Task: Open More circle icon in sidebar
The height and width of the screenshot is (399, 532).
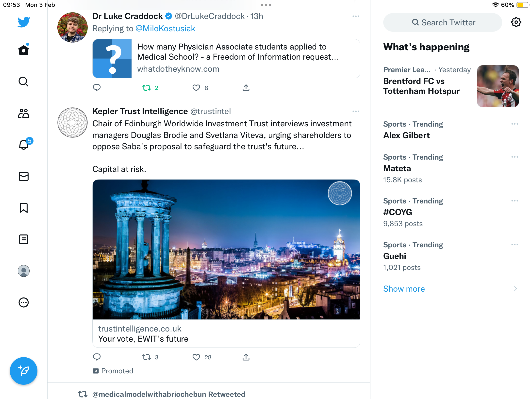Action: (x=24, y=302)
